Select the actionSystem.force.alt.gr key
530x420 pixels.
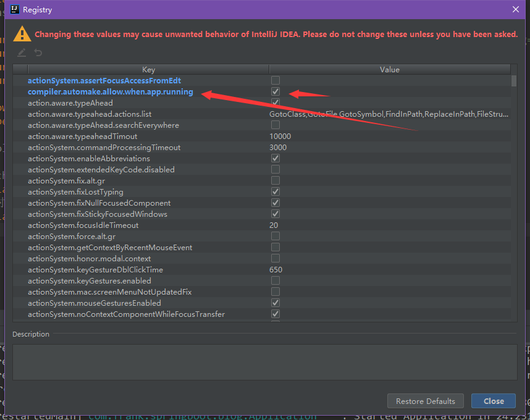tap(72, 237)
